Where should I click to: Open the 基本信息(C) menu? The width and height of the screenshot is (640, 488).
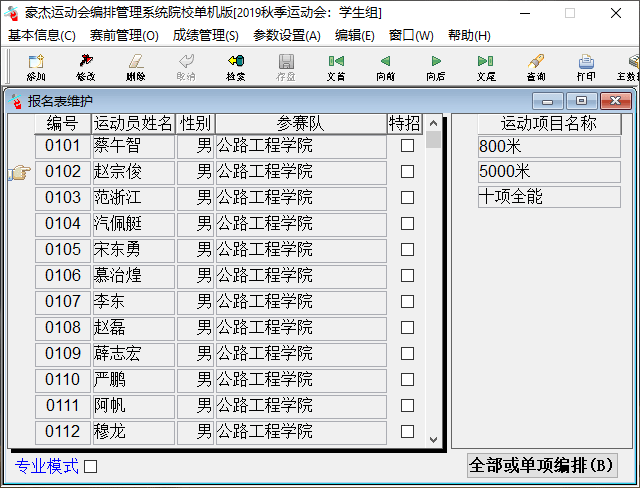[42, 35]
